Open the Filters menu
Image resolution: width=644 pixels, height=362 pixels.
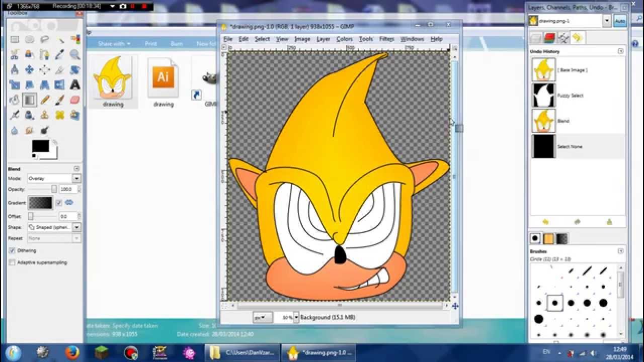[386, 39]
